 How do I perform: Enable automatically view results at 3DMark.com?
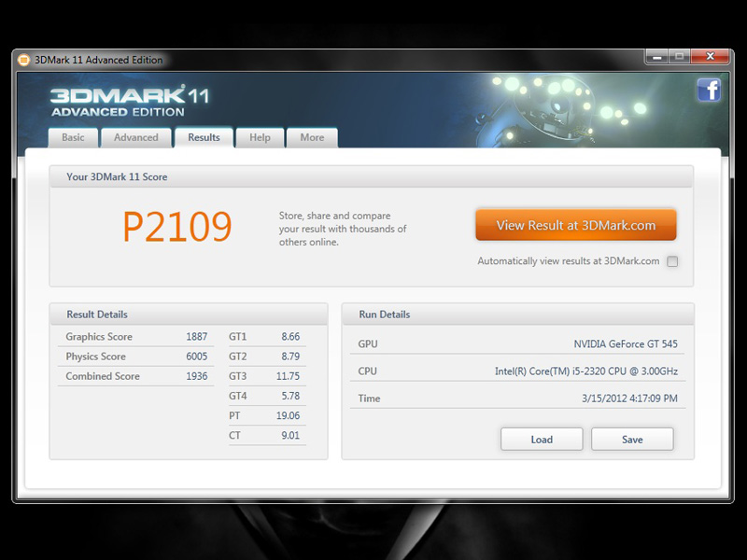[x=672, y=261]
